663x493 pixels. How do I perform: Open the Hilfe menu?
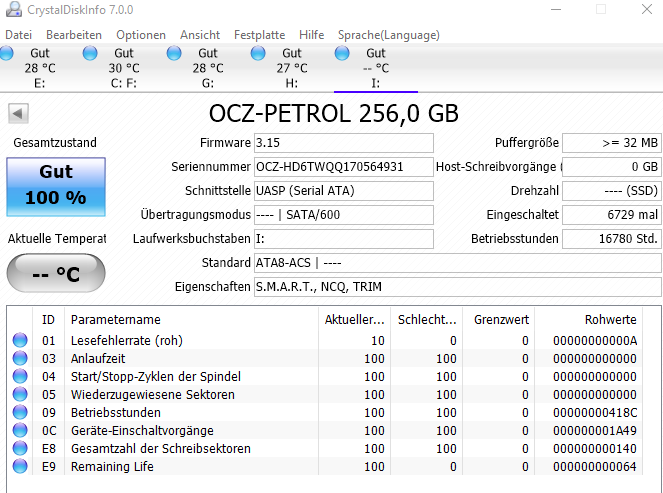[312, 35]
